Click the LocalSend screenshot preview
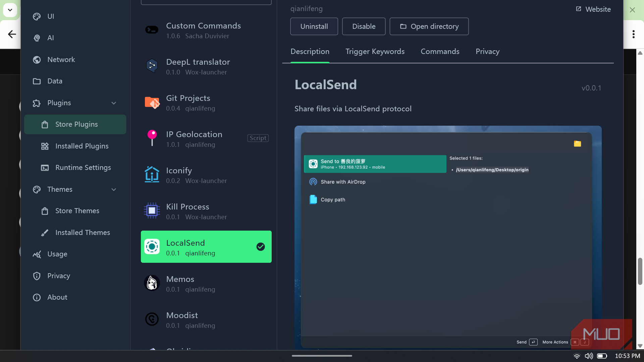The height and width of the screenshot is (362, 644). click(448, 237)
